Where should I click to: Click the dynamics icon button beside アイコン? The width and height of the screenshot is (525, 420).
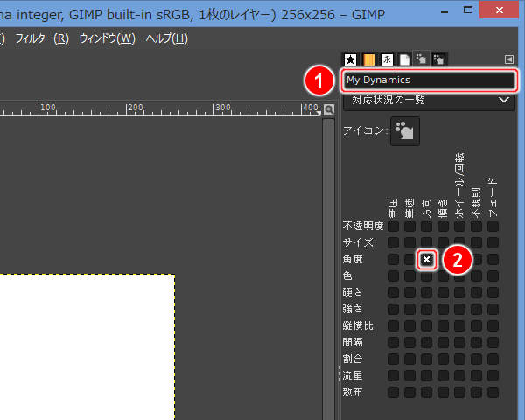(405, 131)
